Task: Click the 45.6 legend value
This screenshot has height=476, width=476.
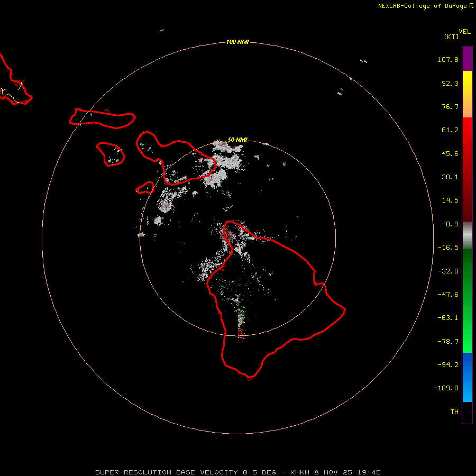Action: point(450,153)
